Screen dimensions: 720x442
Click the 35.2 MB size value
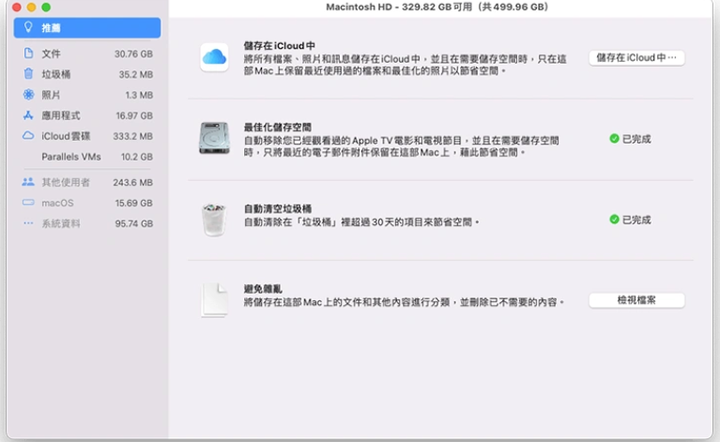(x=136, y=74)
